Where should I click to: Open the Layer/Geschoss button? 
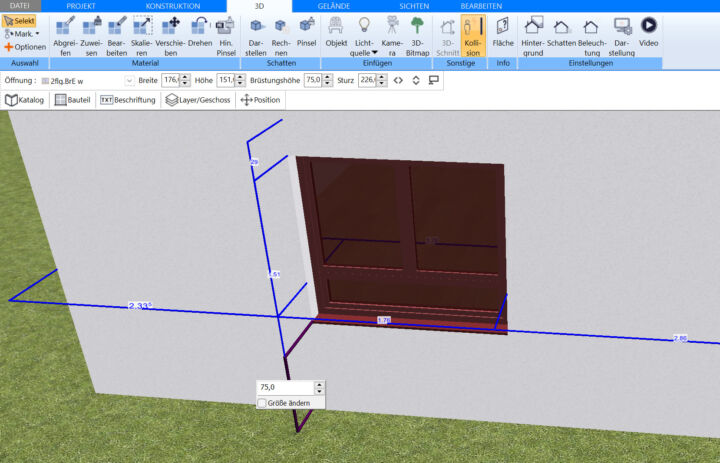click(x=198, y=100)
